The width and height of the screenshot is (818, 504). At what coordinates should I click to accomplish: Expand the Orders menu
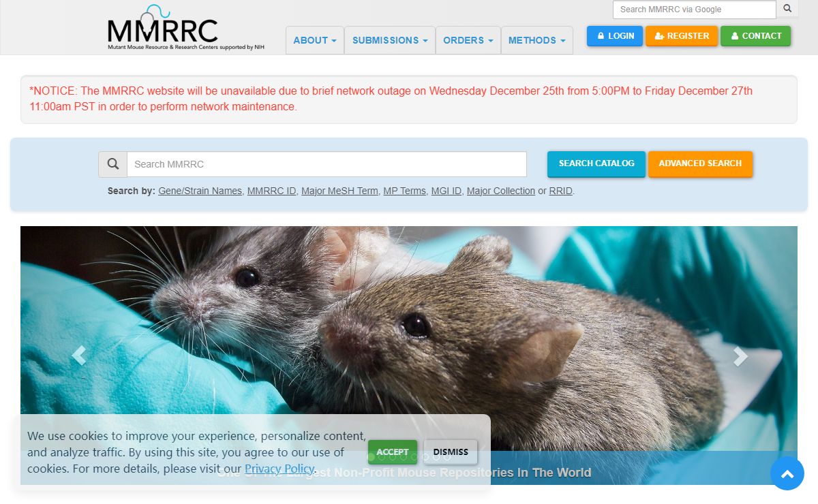coord(468,40)
